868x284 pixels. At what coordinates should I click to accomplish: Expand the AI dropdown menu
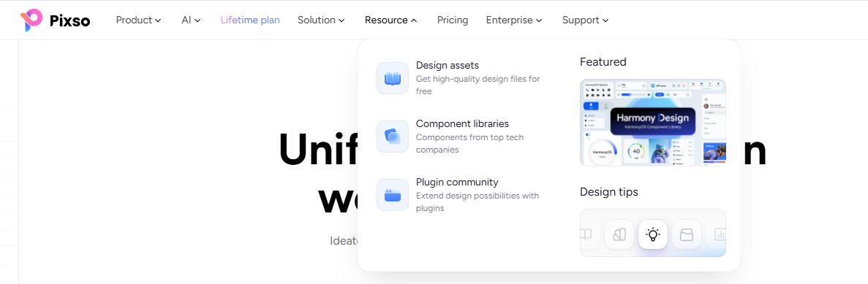pos(191,20)
